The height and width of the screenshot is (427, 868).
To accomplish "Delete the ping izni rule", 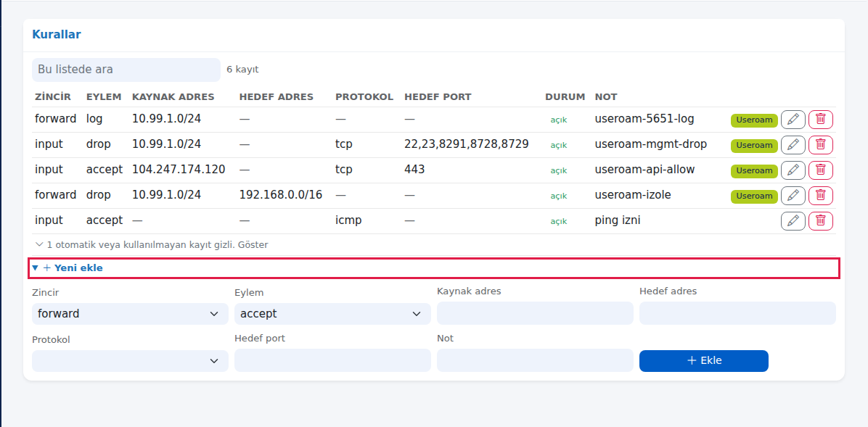I will (820, 221).
